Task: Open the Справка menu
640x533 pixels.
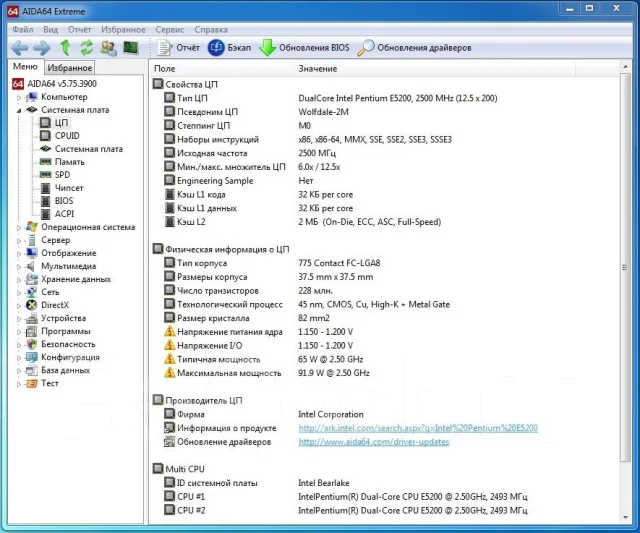Action: pos(211,29)
